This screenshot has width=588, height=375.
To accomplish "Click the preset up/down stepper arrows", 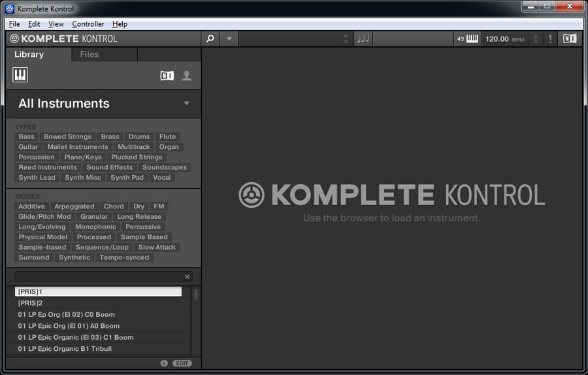I will (346, 39).
